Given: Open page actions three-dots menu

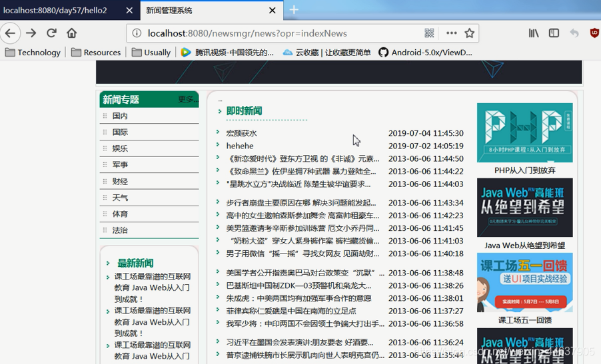Looking at the screenshot, I should (x=452, y=33).
